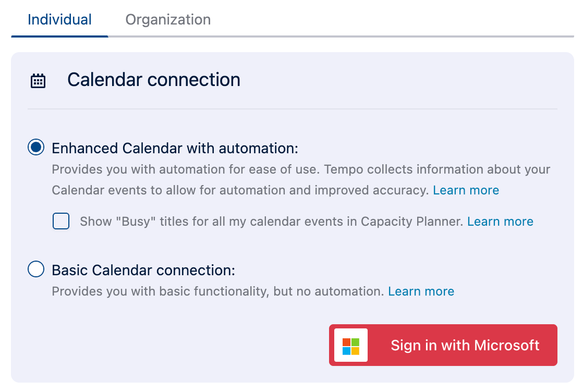Select the Basic Calendar connection option
Viewport: 583px width, 392px height.
pyautogui.click(x=35, y=269)
